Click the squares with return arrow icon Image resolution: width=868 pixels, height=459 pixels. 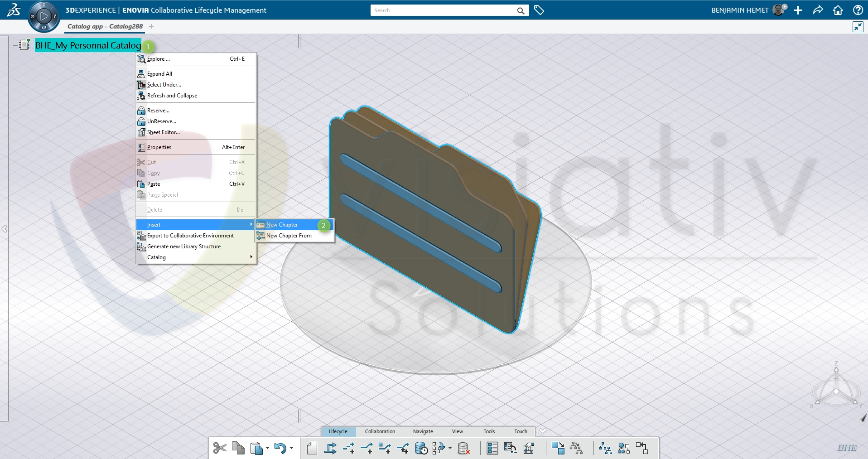point(642,448)
